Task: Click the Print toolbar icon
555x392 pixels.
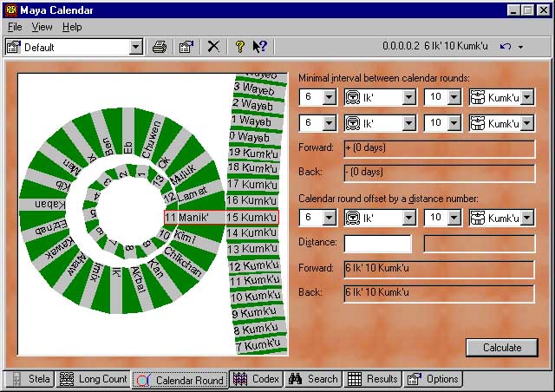Action: (160, 47)
